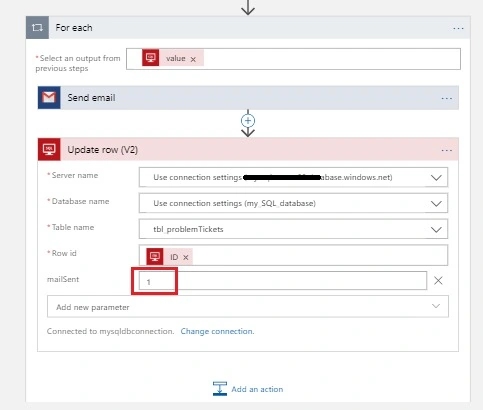Screen dimensions: 483x410
Task: Remove the mailSent parameter with X
Action: [x=438, y=281]
